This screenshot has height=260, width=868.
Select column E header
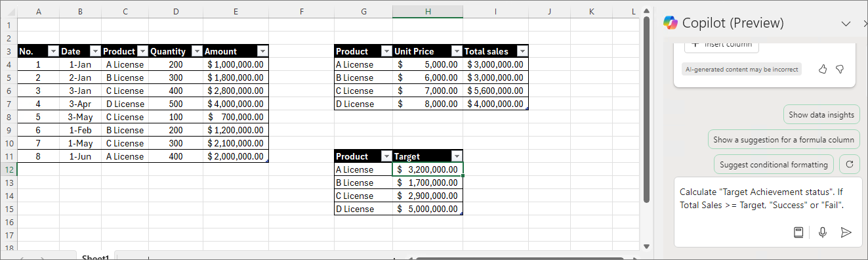tap(236, 12)
